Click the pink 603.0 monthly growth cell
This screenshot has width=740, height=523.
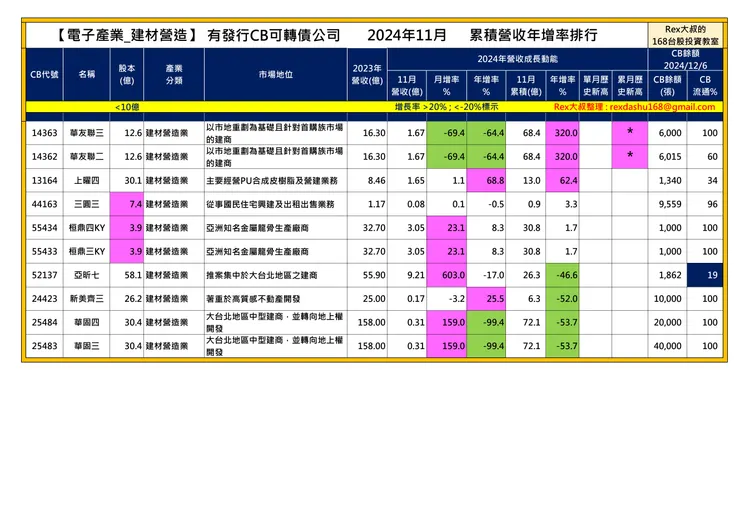(x=446, y=275)
